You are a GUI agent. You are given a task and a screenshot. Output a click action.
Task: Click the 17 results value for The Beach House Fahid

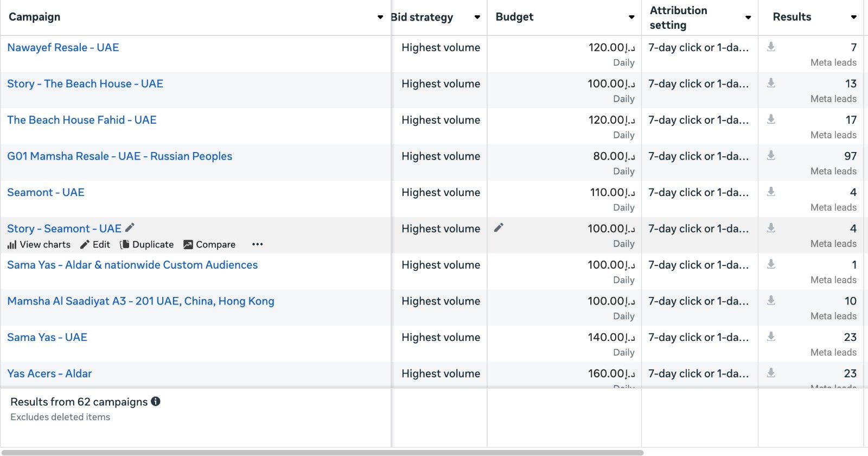pos(851,120)
